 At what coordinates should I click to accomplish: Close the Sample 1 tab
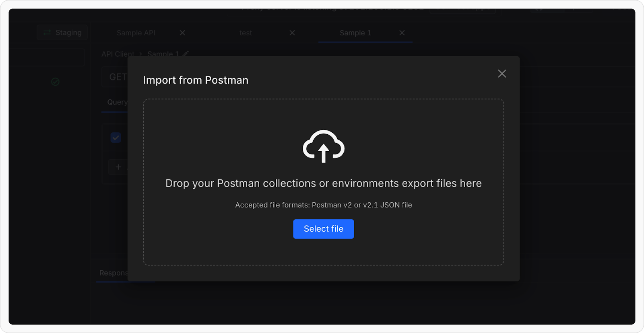402,33
